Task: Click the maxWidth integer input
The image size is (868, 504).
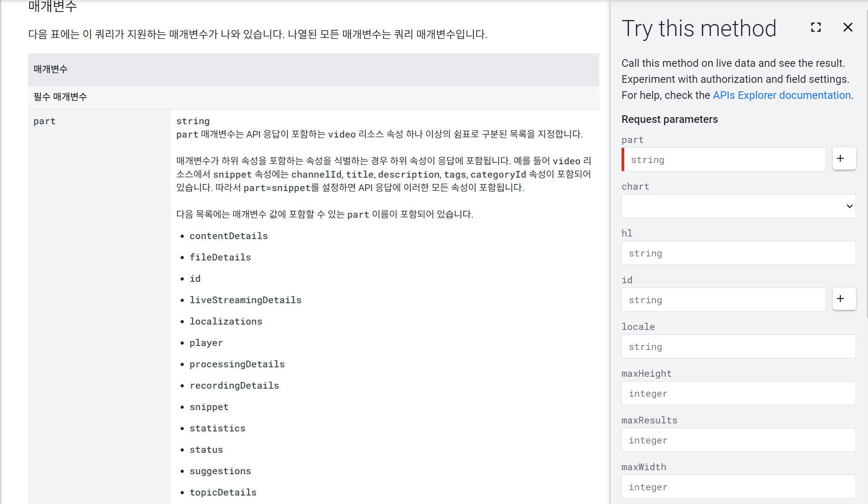Action: click(738, 487)
